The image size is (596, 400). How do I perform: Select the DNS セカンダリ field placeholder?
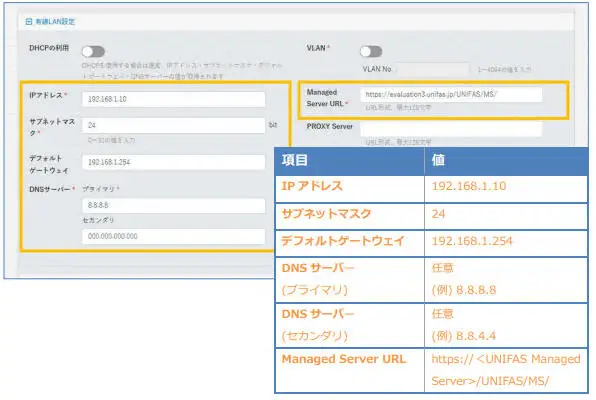pyautogui.click(x=174, y=237)
